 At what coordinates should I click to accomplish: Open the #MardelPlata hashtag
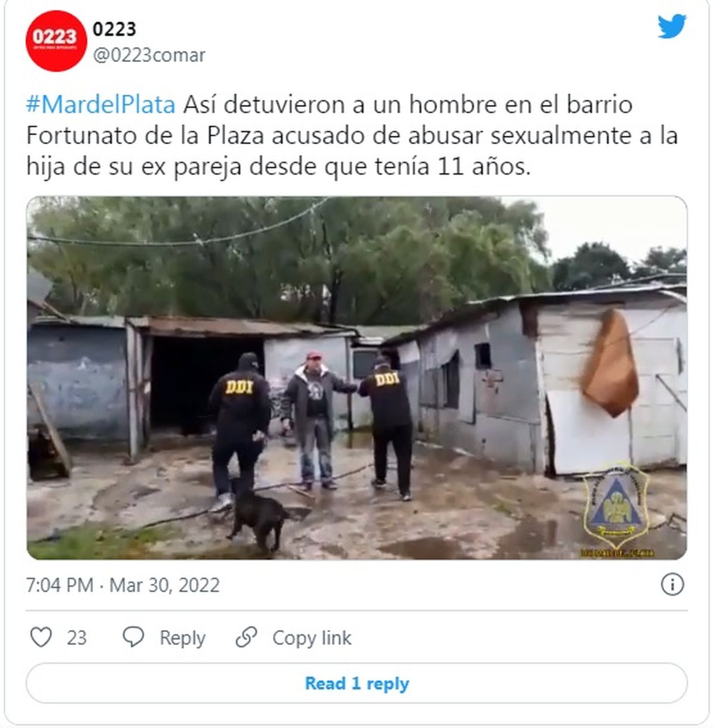(101, 104)
